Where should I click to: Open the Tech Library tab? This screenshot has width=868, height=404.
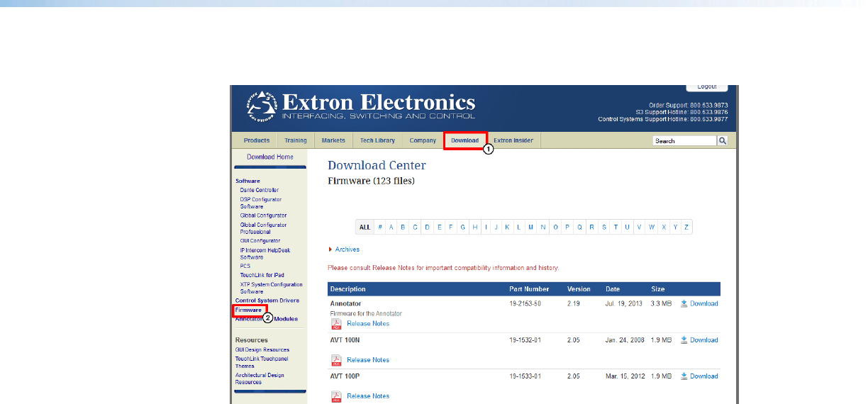[x=377, y=140]
